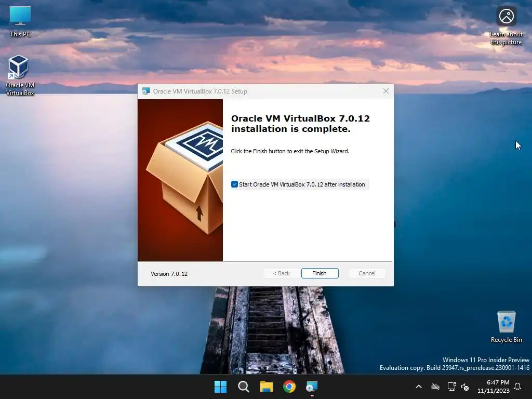
Task: Show hidden system tray icons
Action: click(419, 387)
